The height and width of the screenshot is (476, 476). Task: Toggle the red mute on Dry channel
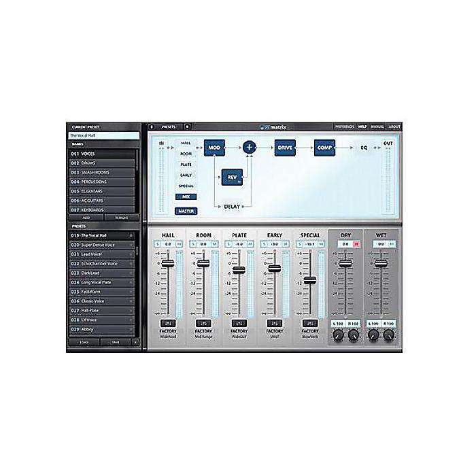pyautogui.click(x=357, y=244)
